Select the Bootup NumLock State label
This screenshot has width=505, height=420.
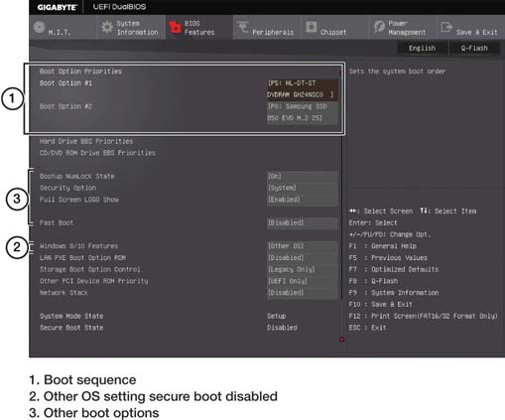(x=77, y=177)
